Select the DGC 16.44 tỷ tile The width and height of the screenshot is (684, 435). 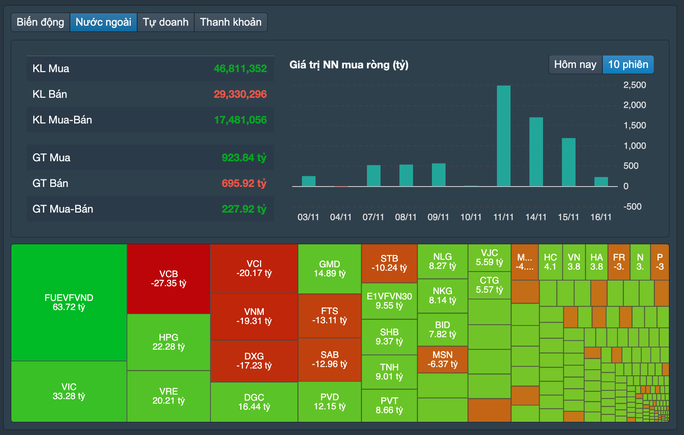pyautogui.click(x=254, y=401)
